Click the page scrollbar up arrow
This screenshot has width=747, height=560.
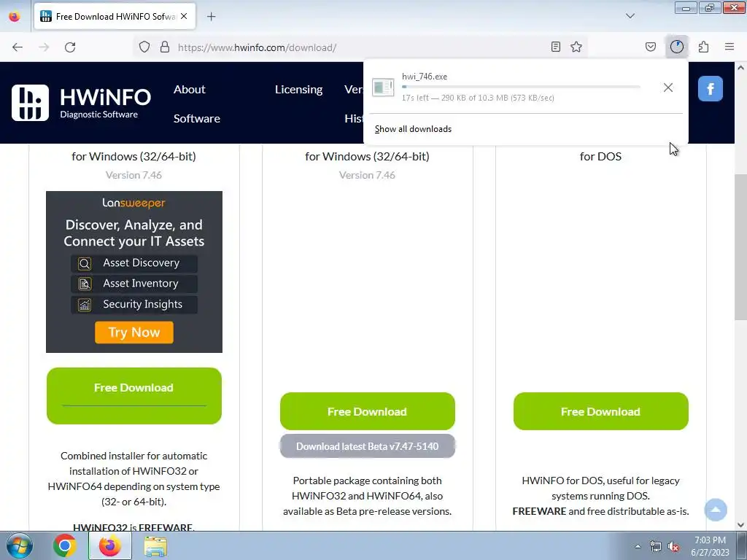click(741, 68)
